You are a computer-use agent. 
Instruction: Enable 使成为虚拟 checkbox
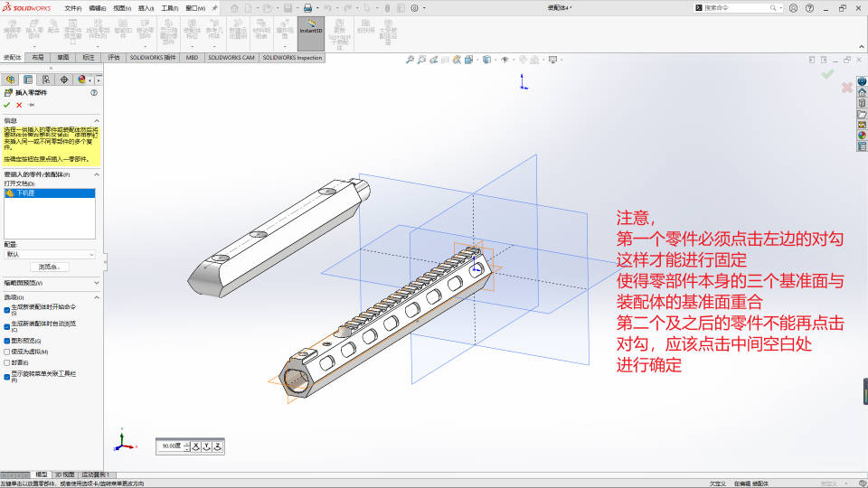[x=7, y=352]
